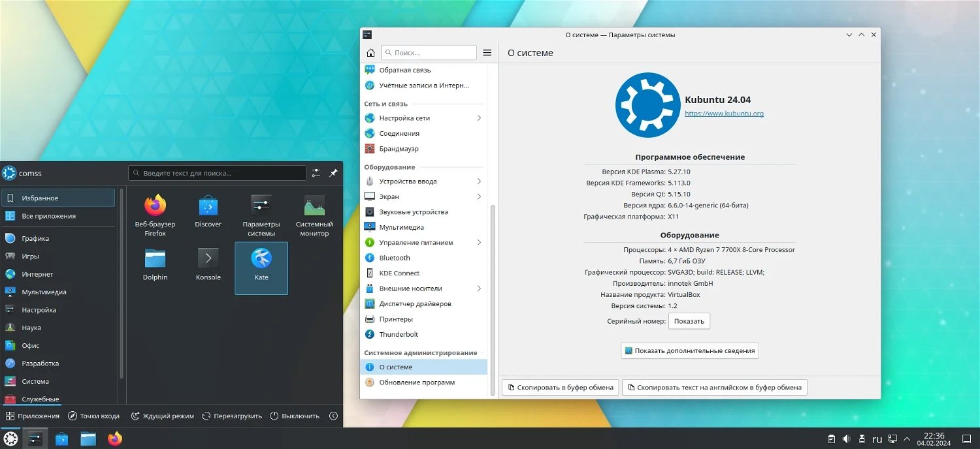Click the volume icon in the system tray
This screenshot has height=449, width=980.
point(847,439)
